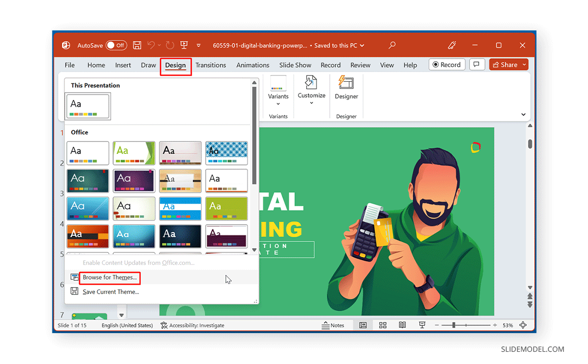588x364 pixels.
Task: Choose Save Current Theme menu entry
Action: click(111, 291)
